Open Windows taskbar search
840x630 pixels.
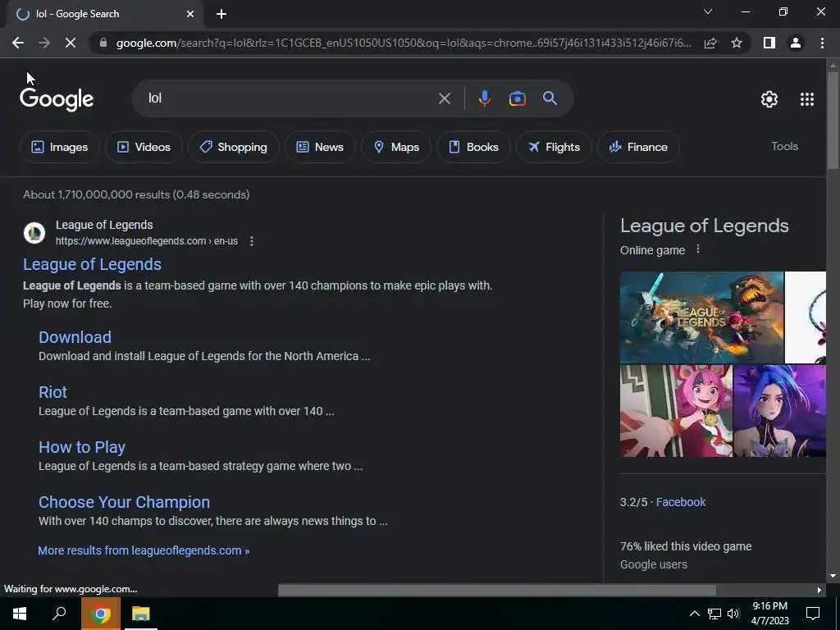(x=59, y=614)
